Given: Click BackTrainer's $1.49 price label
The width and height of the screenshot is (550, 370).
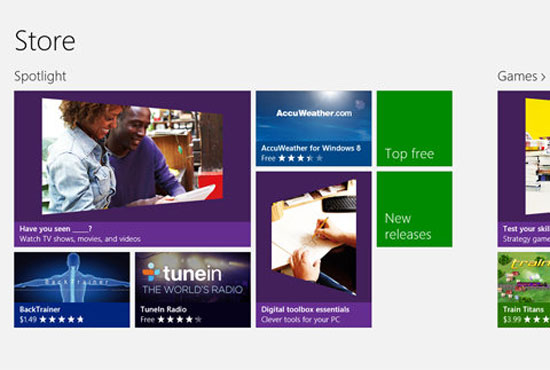Looking at the screenshot, I should pyautogui.click(x=28, y=319).
